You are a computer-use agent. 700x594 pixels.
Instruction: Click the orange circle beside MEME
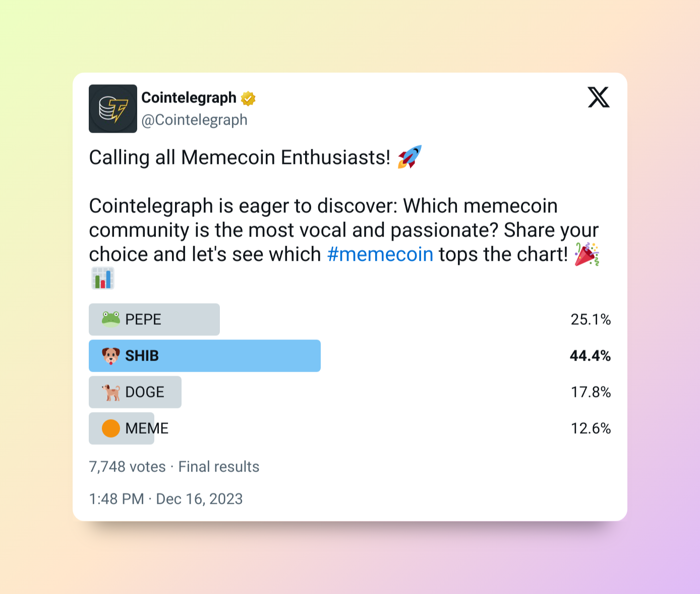(x=111, y=428)
